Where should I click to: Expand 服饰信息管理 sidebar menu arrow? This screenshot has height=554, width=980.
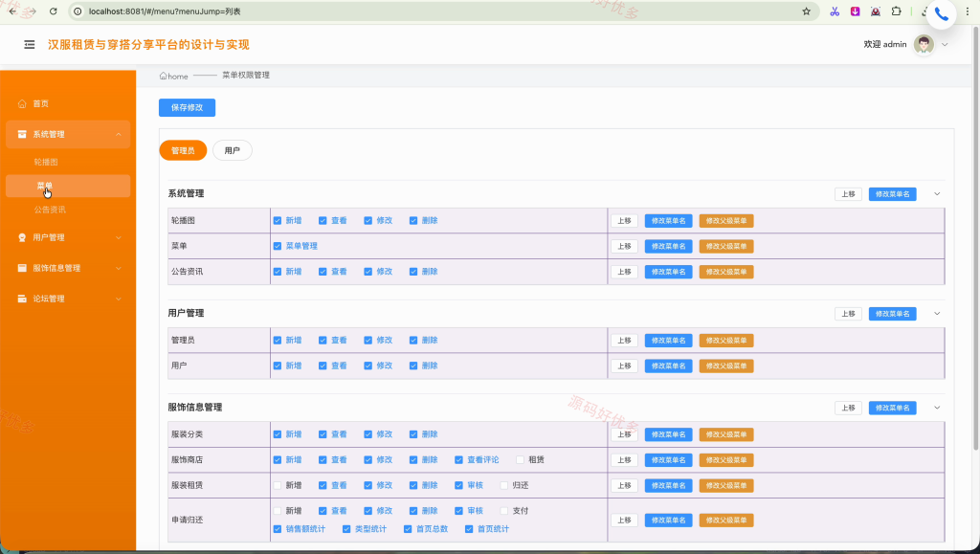tap(118, 268)
